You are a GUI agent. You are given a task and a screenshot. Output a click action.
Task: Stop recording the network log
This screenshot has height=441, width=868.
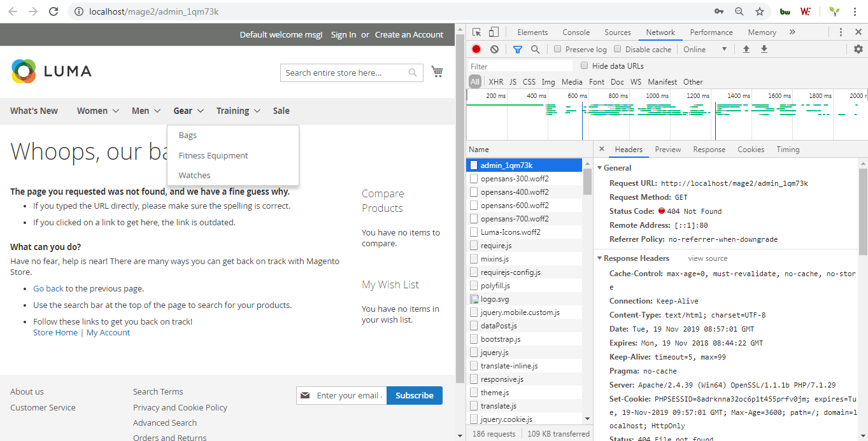pos(476,49)
